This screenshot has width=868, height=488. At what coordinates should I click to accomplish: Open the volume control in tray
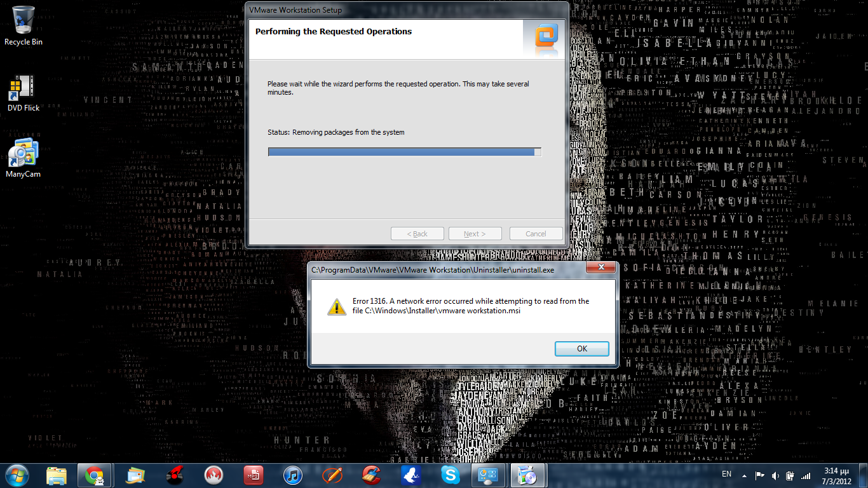point(775,475)
